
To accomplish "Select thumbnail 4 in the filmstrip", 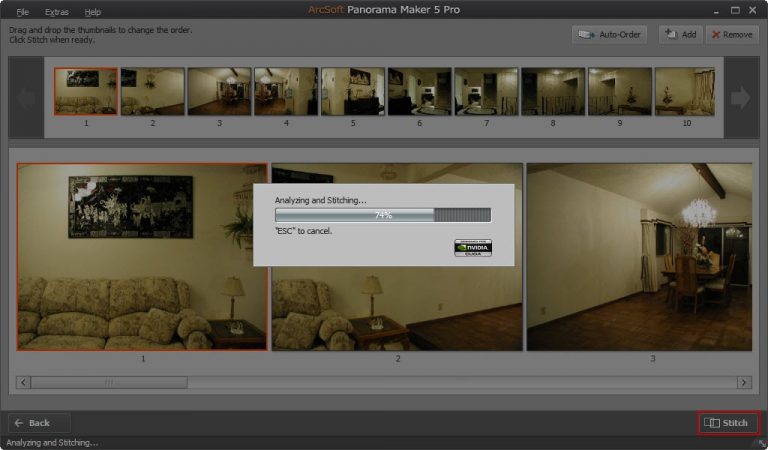I will (286, 92).
